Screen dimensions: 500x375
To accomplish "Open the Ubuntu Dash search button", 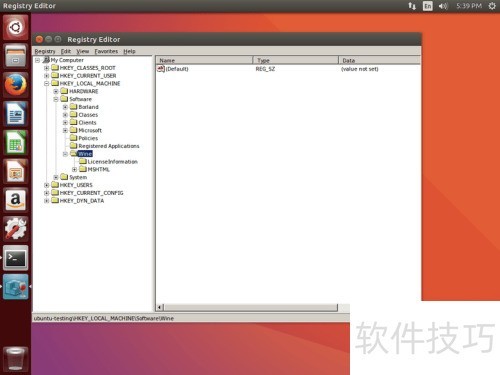I will (15, 27).
